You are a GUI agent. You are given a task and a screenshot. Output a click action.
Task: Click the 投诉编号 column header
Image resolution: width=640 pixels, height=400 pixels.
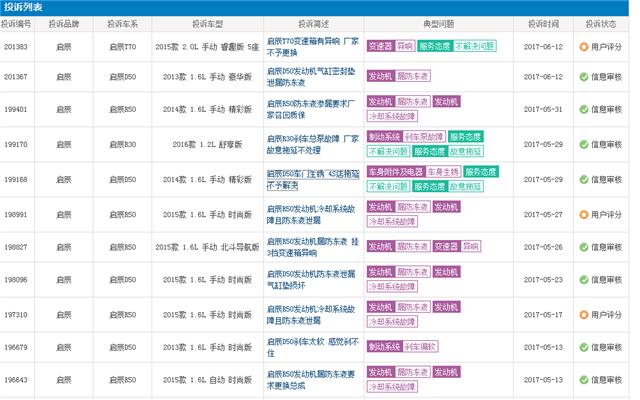16,24
